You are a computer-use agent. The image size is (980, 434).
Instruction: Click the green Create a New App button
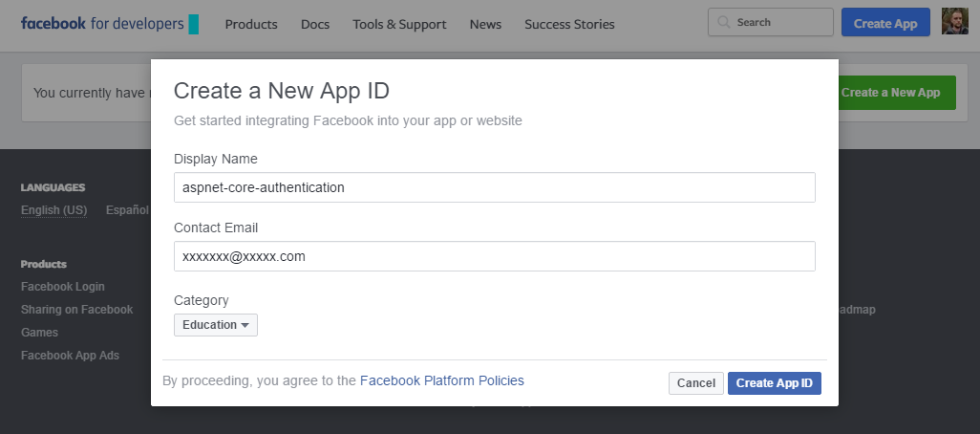pyautogui.click(x=896, y=93)
